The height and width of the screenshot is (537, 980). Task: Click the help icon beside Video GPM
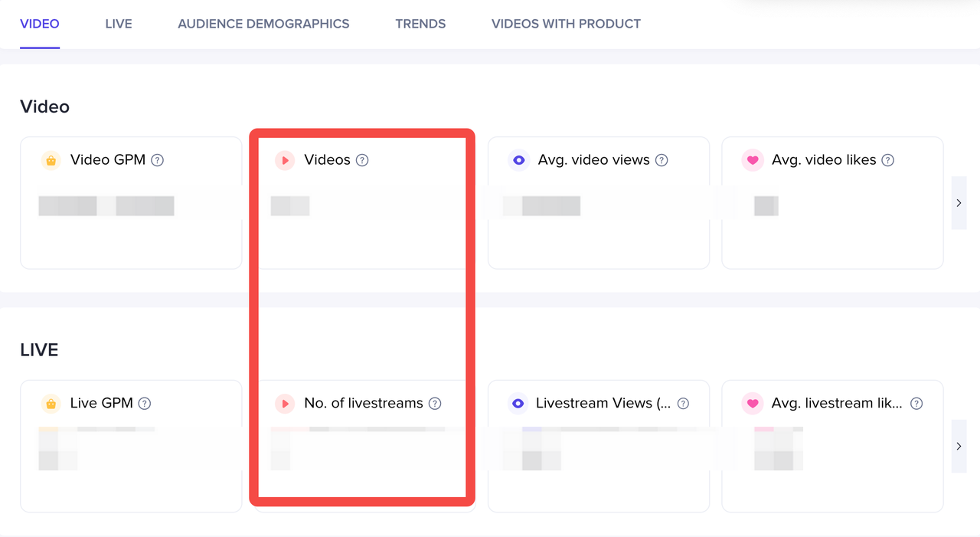pos(157,160)
